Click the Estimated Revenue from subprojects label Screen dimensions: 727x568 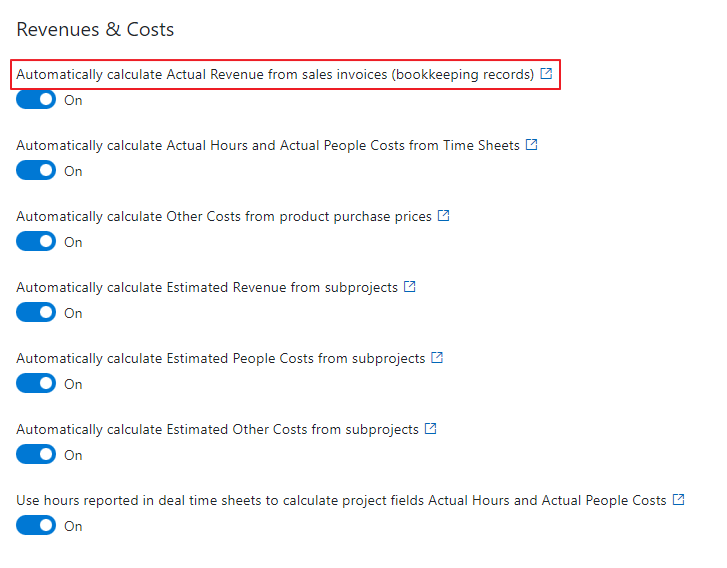pyautogui.click(x=207, y=287)
